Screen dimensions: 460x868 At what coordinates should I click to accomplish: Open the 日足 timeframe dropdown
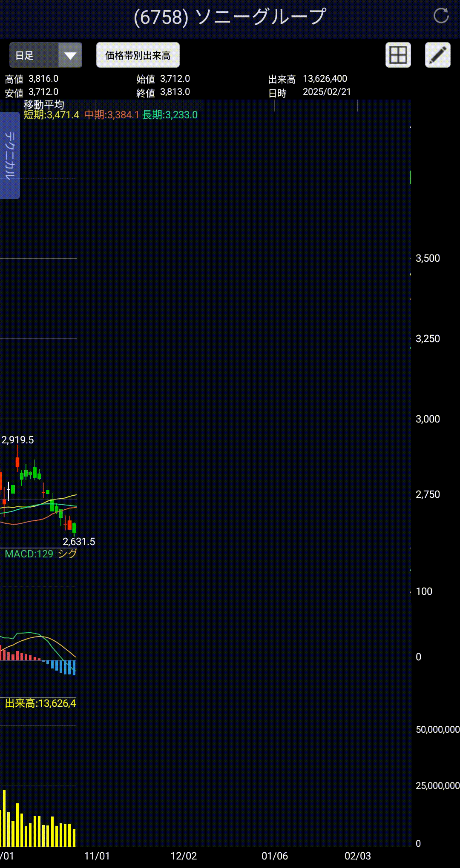(46, 55)
